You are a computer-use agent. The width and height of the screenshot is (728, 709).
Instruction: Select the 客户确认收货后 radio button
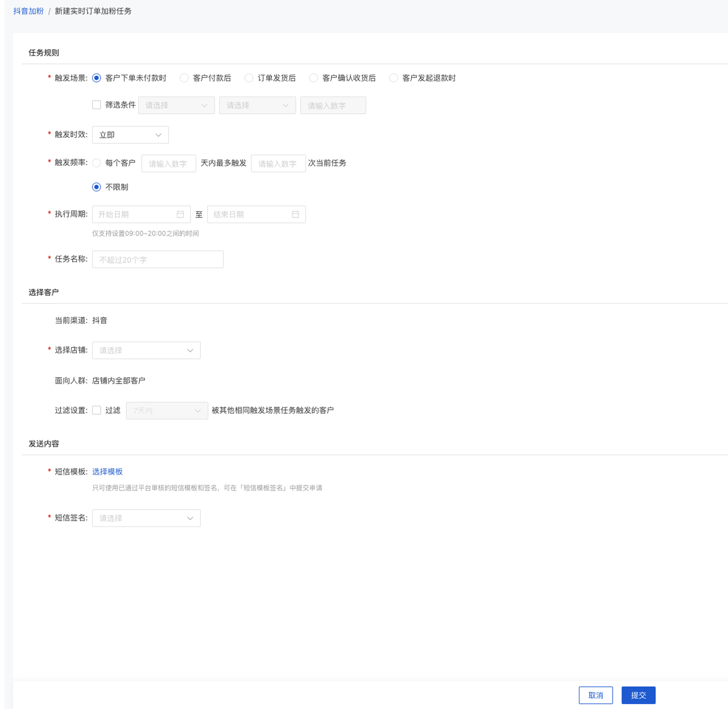(313, 78)
